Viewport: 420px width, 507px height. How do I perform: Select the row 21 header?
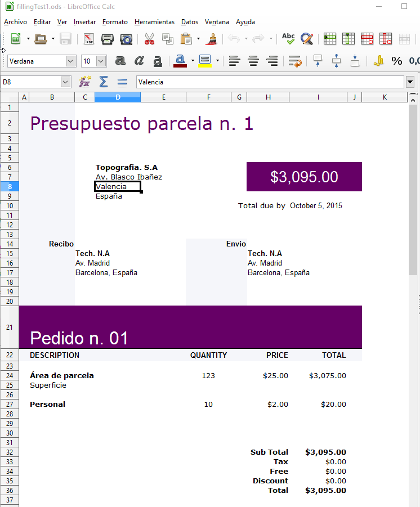pos(10,327)
